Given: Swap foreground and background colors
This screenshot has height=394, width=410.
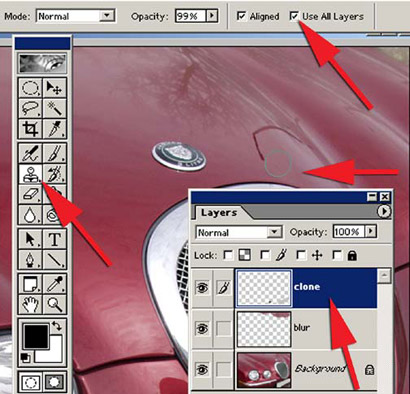Looking at the screenshot, I should 57,326.
